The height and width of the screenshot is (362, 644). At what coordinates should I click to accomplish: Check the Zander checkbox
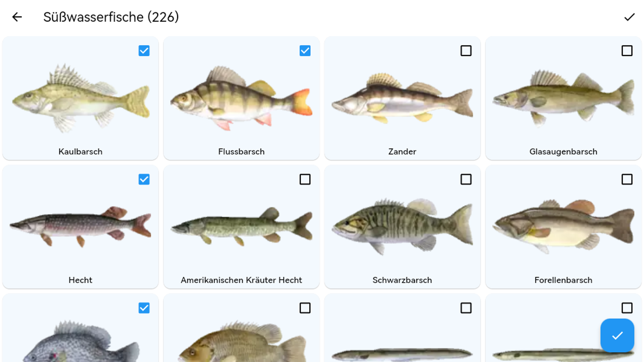coord(466,51)
